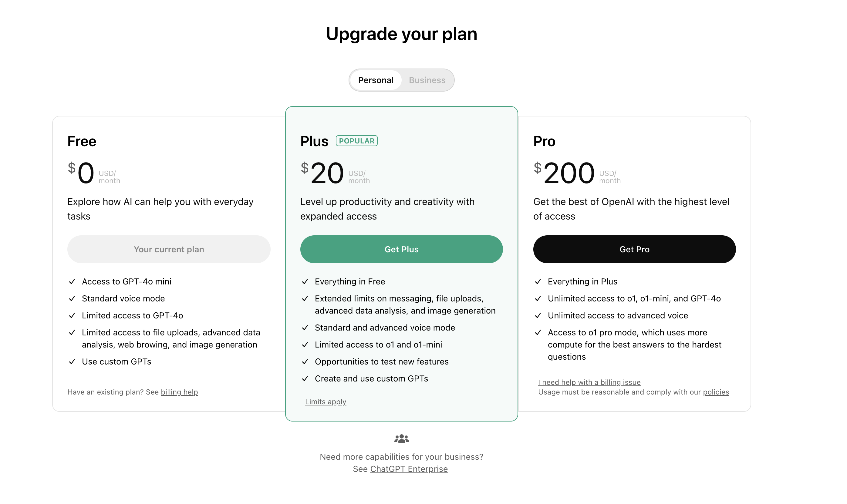The width and height of the screenshot is (847, 504).
Task: Click the Get Plus button
Action: [401, 249]
